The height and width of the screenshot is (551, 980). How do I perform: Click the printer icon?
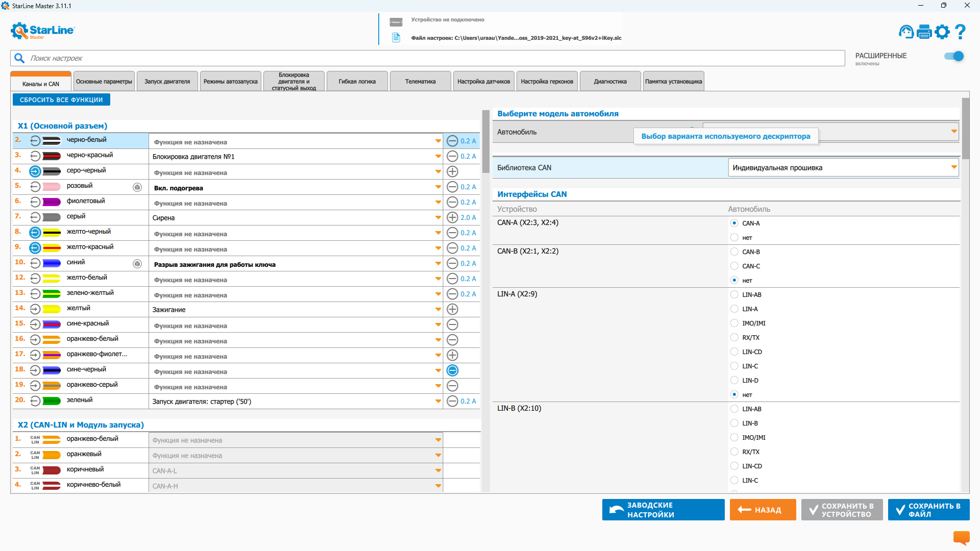click(924, 32)
